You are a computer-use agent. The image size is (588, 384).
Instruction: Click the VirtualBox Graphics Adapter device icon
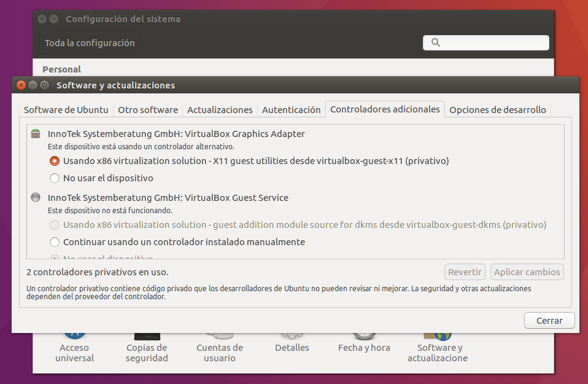coord(36,133)
